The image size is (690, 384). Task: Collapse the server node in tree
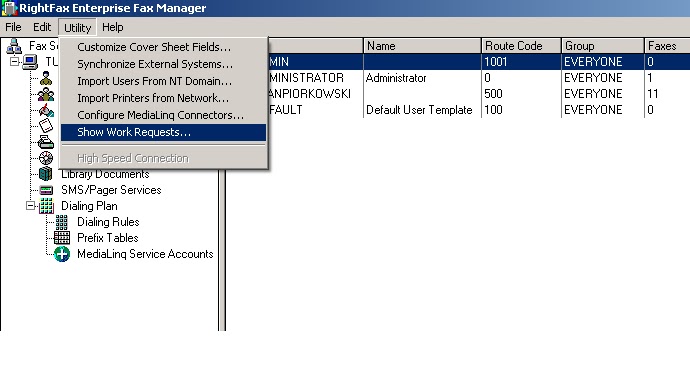pyautogui.click(x=15, y=61)
